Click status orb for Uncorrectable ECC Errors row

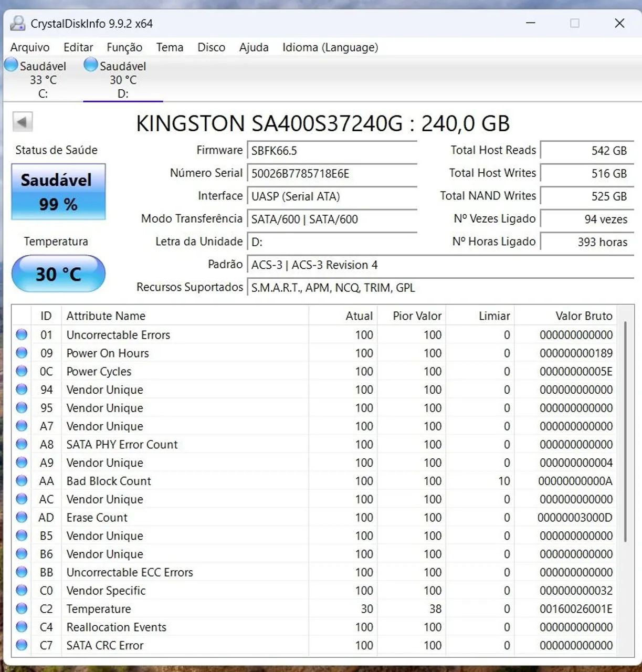click(x=22, y=572)
